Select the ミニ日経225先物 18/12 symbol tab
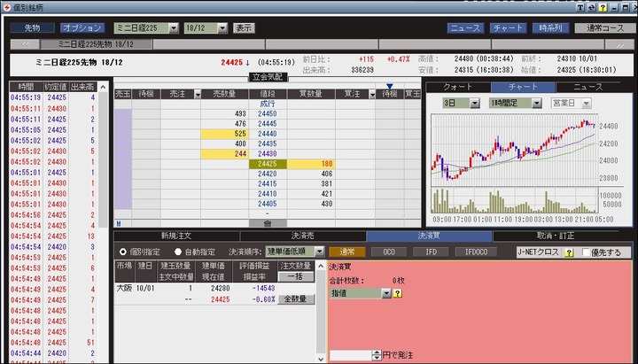 pos(96,44)
